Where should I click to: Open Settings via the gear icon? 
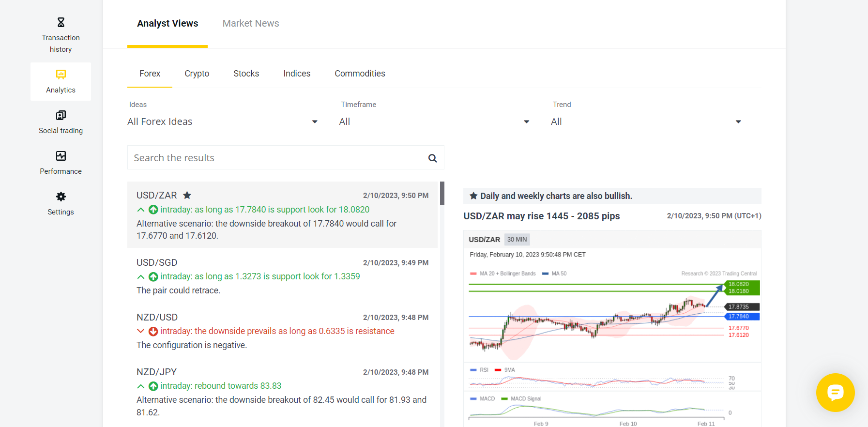point(61,197)
